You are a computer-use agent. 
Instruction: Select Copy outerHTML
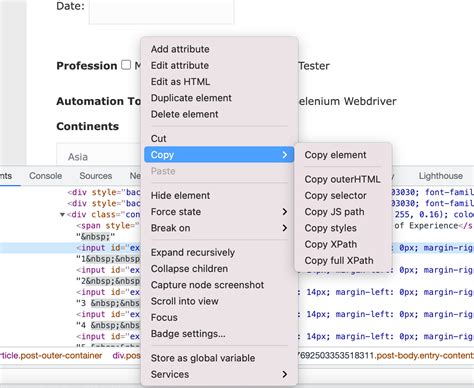pos(343,179)
